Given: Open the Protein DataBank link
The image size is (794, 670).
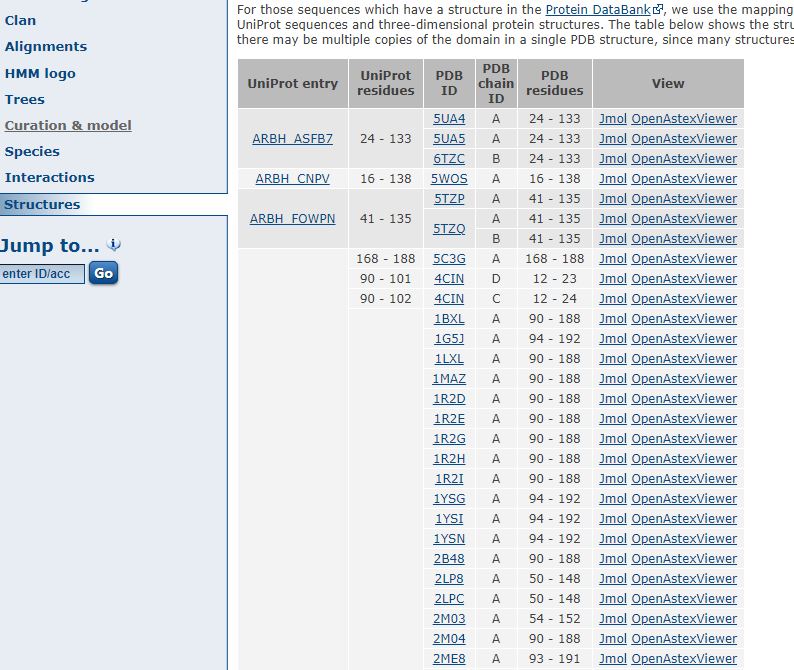Looking at the screenshot, I should (598, 9).
